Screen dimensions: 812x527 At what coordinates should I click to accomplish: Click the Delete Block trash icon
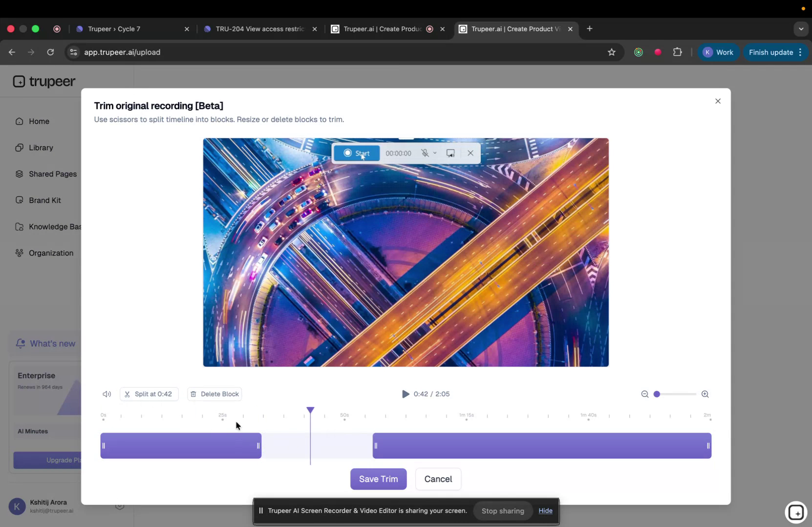click(x=193, y=394)
